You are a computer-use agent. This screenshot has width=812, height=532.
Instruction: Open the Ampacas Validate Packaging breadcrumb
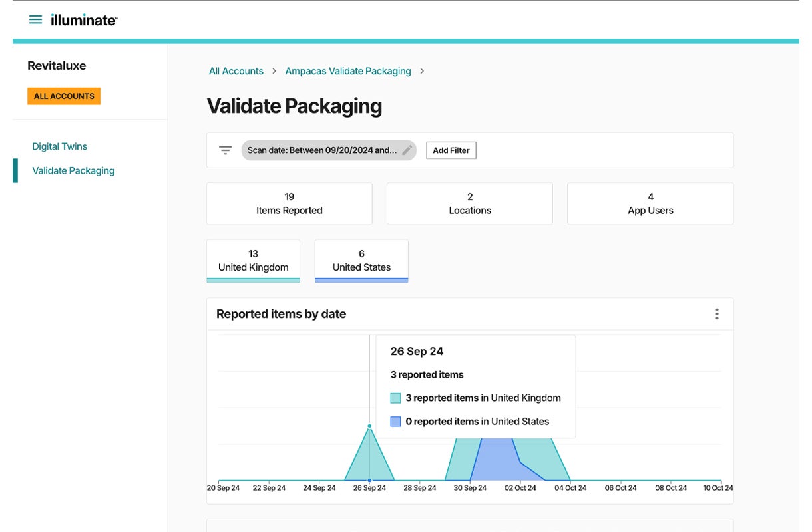pyautogui.click(x=347, y=70)
